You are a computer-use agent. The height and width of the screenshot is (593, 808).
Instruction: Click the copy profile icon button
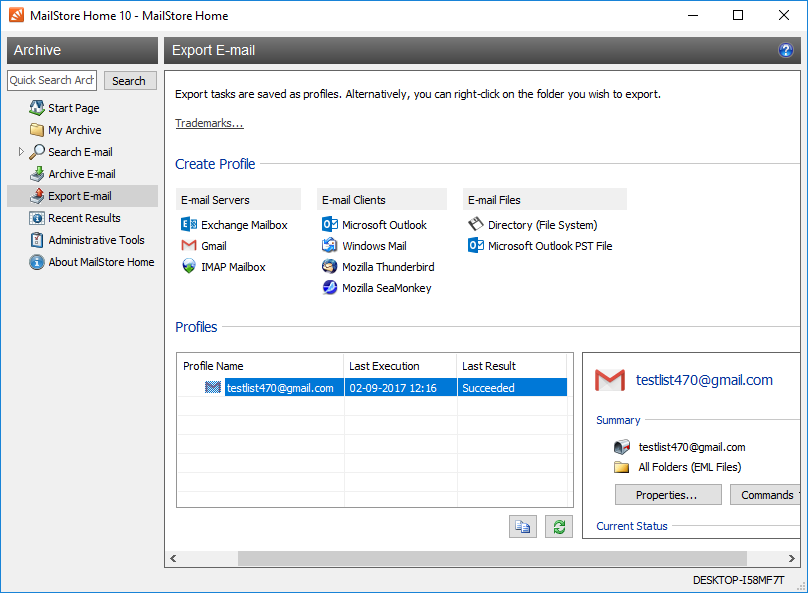(523, 527)
